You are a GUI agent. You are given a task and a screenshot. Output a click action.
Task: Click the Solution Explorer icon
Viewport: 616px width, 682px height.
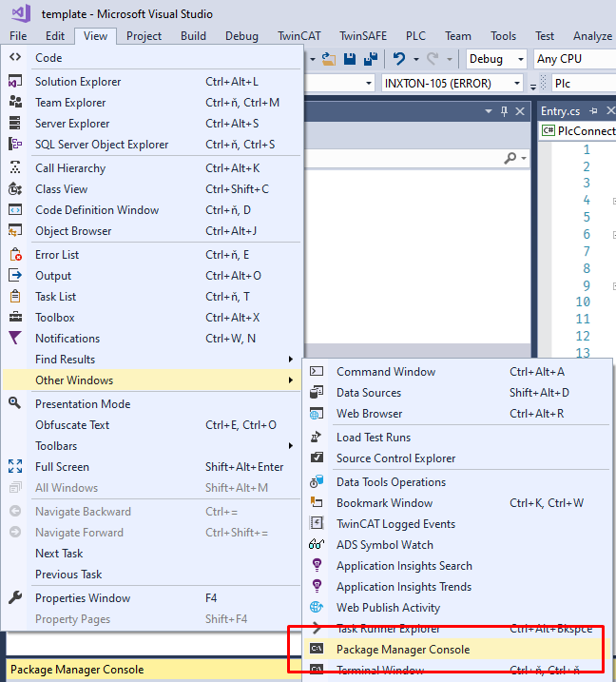[15, 82]
